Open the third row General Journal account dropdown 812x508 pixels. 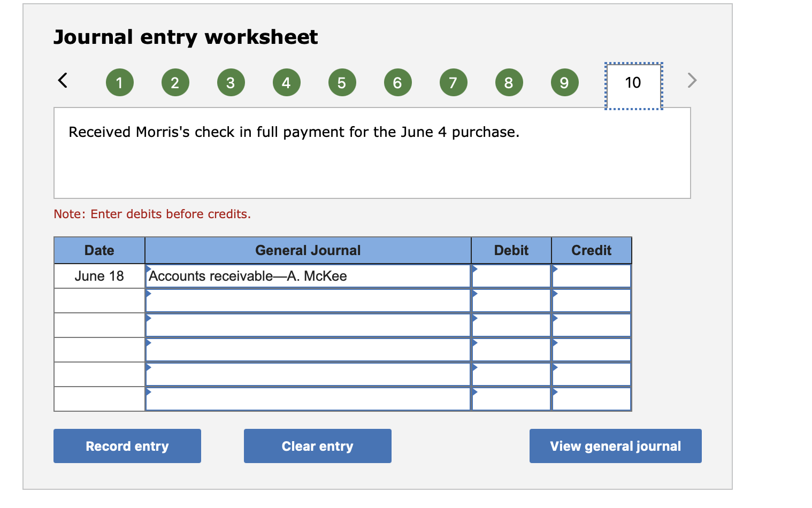(308, 325)
